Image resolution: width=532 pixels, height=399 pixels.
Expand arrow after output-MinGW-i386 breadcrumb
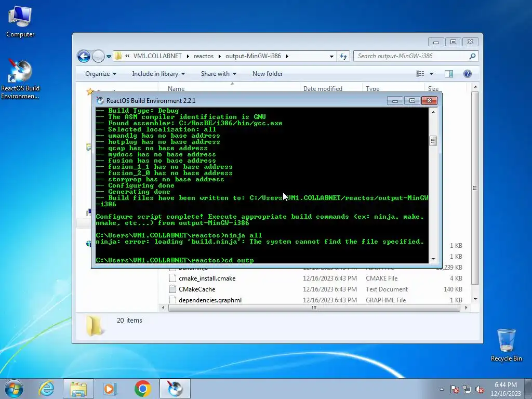(287, 56)
